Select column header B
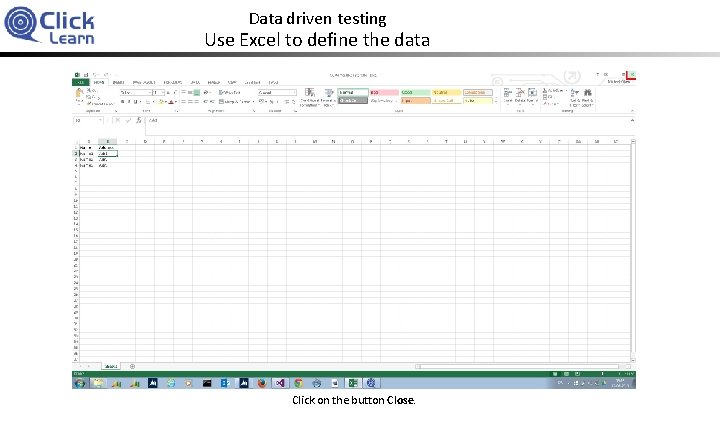The width and height of the screenshot is (720, 437). coord(107,141)
